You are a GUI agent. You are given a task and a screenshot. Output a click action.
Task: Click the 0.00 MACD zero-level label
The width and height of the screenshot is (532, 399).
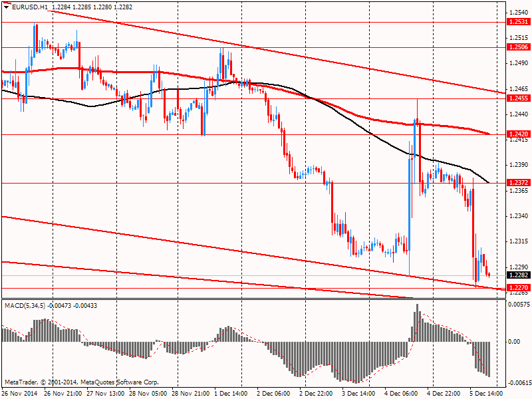click(x=515, y=342)
